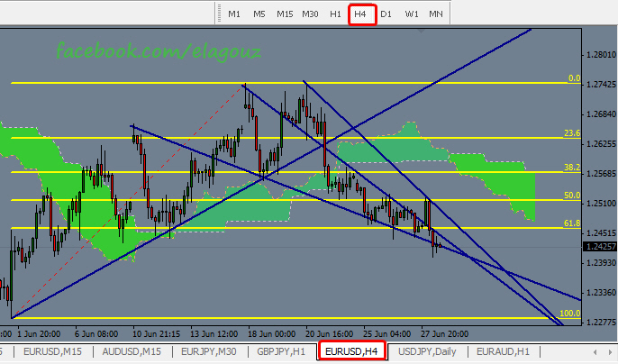Click the current price label 1.24257
618x364 pixels.
click(x=600, y=247)
